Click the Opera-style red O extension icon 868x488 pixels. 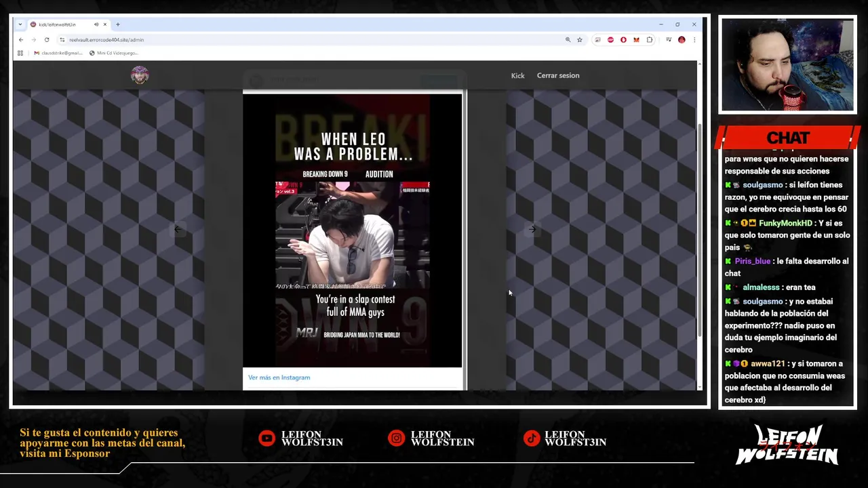point(623,40)
